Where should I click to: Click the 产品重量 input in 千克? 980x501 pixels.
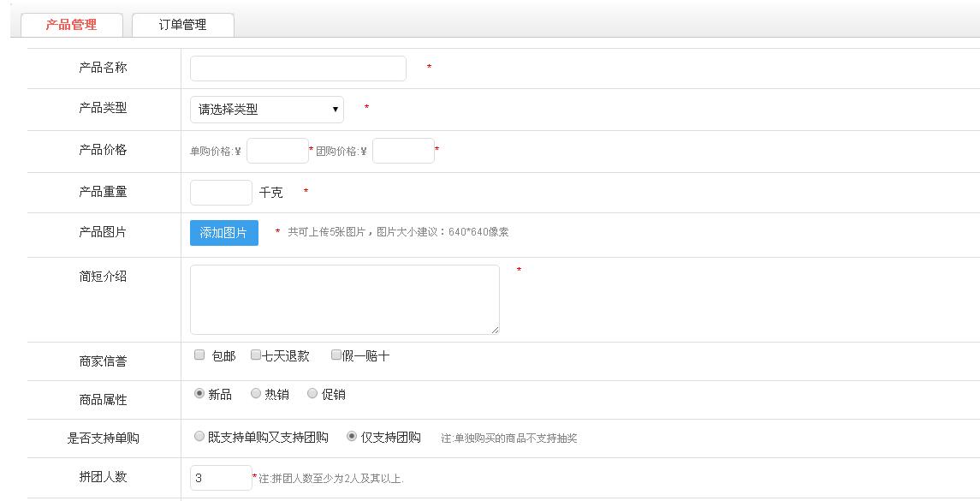click(x=221, y=193)
